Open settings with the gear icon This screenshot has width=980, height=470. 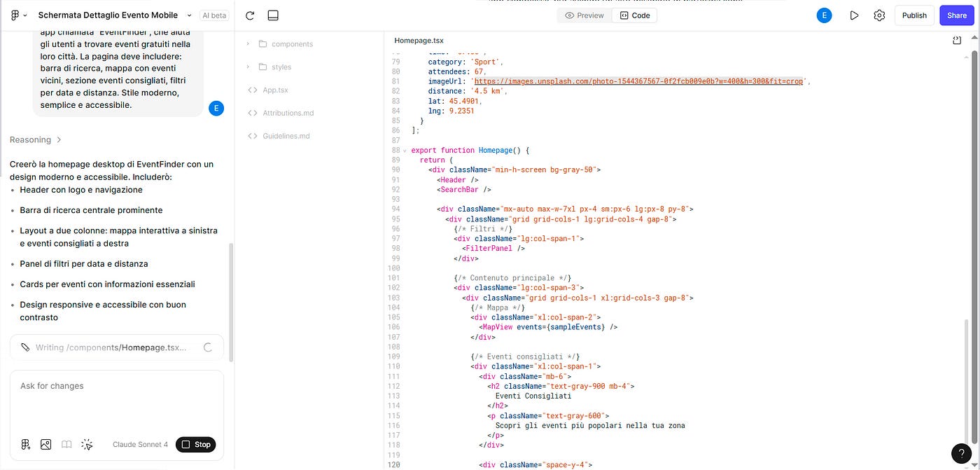[879, 15]
